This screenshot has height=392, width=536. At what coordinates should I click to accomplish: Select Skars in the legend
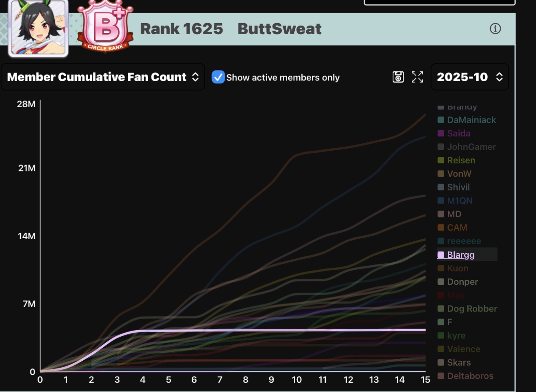[454, 362]
